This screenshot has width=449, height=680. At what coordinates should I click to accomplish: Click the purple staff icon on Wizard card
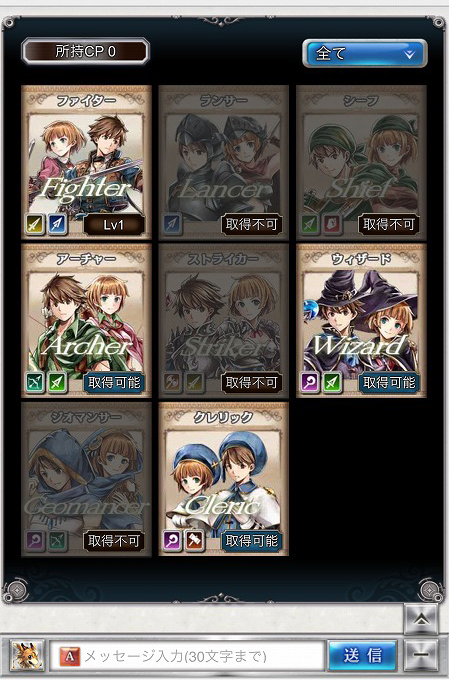[x=309, y=382]
